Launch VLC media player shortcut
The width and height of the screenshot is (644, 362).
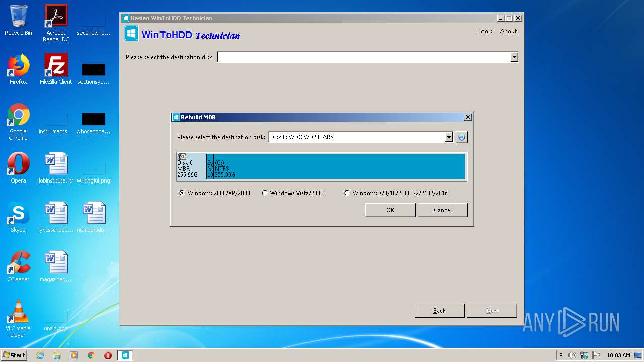coord(18,319)
